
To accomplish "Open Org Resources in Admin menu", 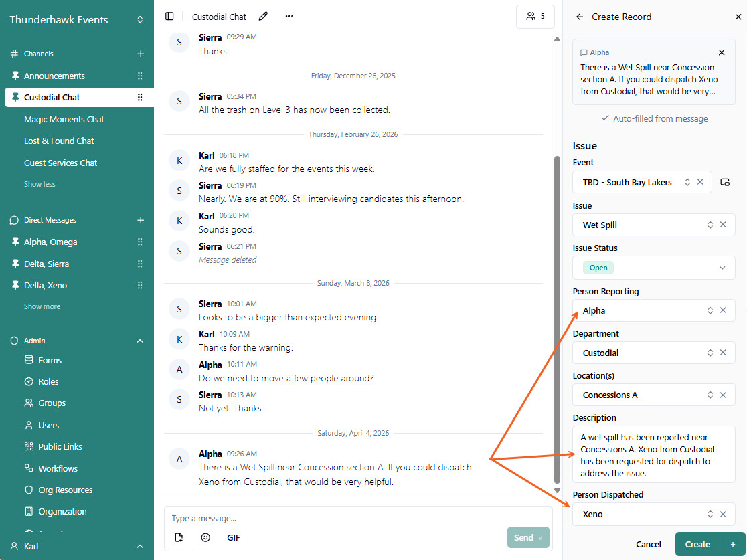I will [x=66, y=490].
